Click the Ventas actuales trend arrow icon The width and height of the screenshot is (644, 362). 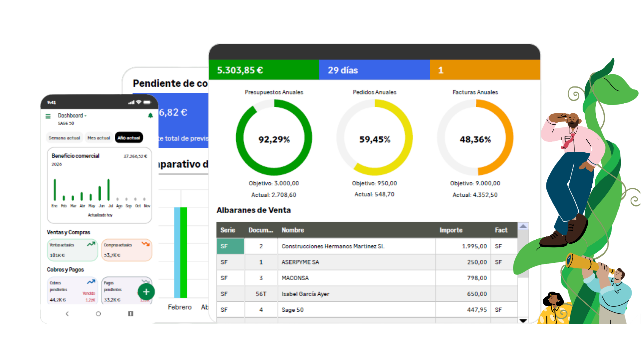tap(91, 244)
